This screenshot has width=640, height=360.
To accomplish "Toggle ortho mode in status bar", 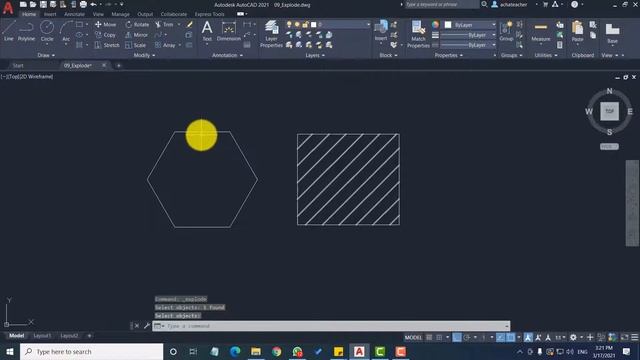I will [457, 338].
